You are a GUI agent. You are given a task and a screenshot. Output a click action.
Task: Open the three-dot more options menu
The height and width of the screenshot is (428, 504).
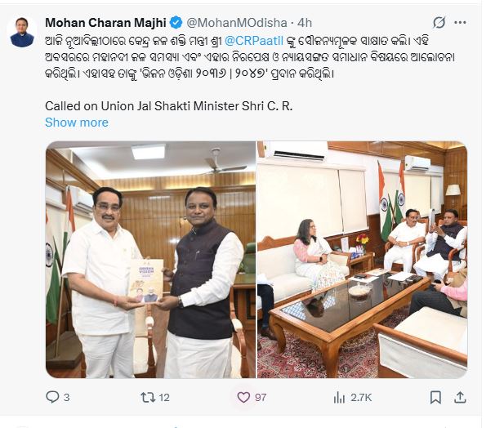[x=460, y=23]
